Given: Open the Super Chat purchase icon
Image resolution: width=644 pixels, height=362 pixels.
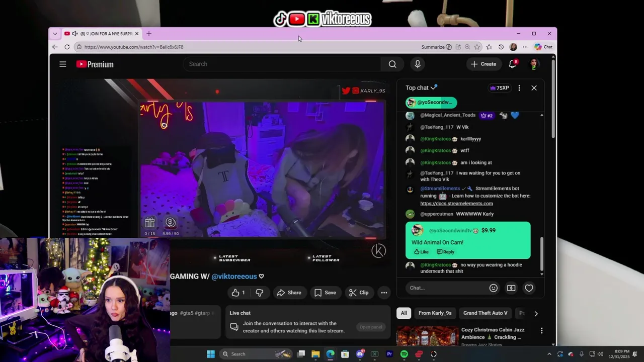Looking at the screenshot, I should coord(511,288).
